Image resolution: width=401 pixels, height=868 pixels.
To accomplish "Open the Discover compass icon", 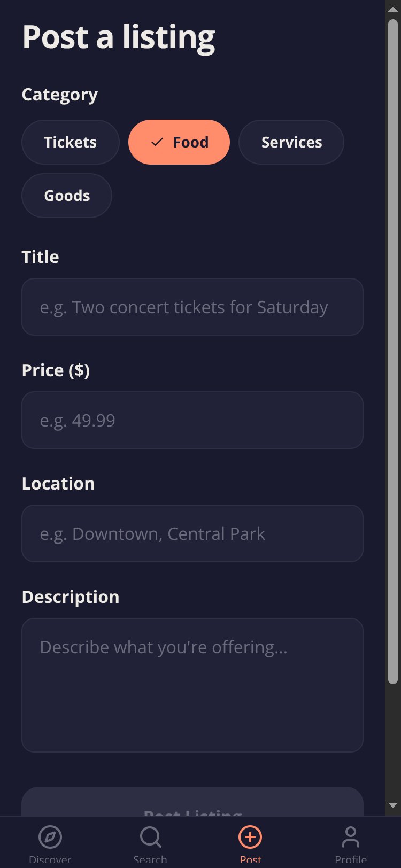I will point(50,837).
